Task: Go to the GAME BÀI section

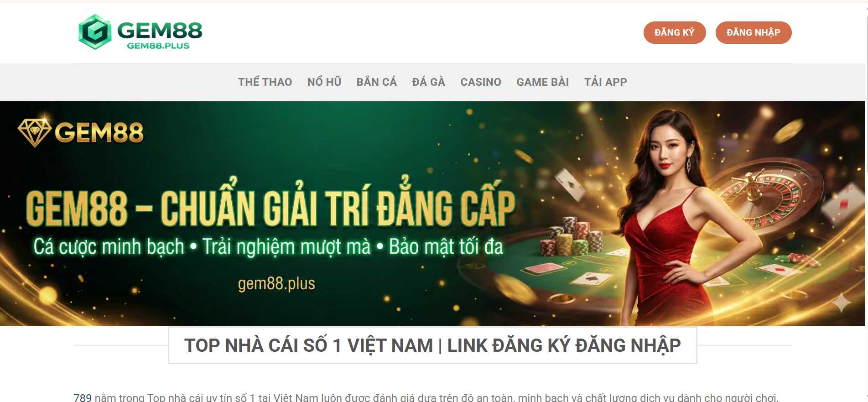Action: 543,82
